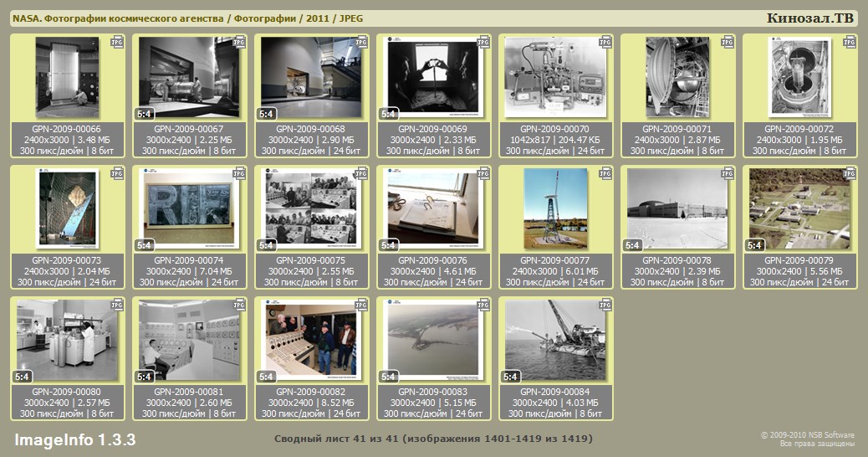The width and height of the screenshot is (868, 457).
Task: Open the GPN-2009-00069 hands silhouette thumbnail
Action: (x=432, y=78)
